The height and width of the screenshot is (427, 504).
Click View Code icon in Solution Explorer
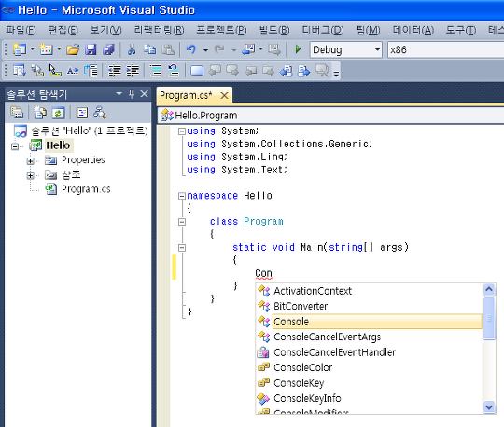click(81, 113)
